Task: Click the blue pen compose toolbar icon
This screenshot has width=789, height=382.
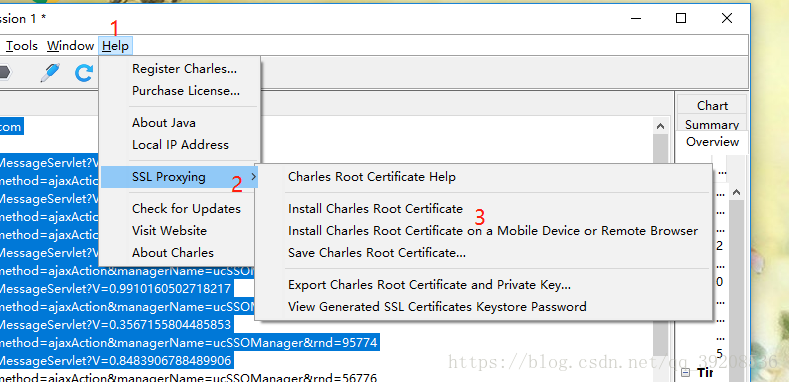Action: [50, 73]
